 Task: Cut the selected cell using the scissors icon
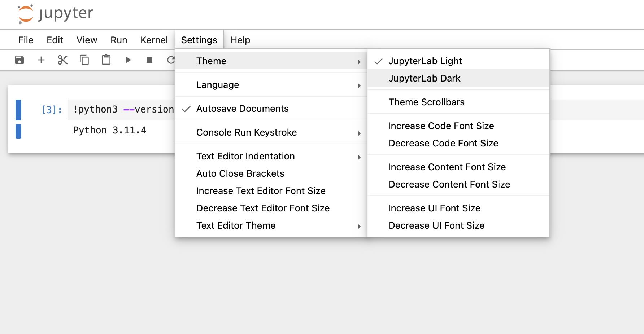tap(62, 60)
